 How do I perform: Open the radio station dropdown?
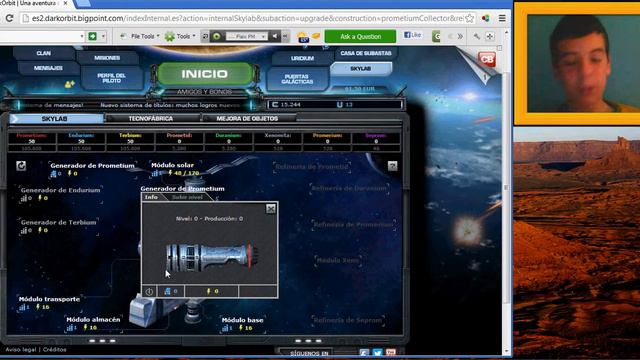[247, 36]
